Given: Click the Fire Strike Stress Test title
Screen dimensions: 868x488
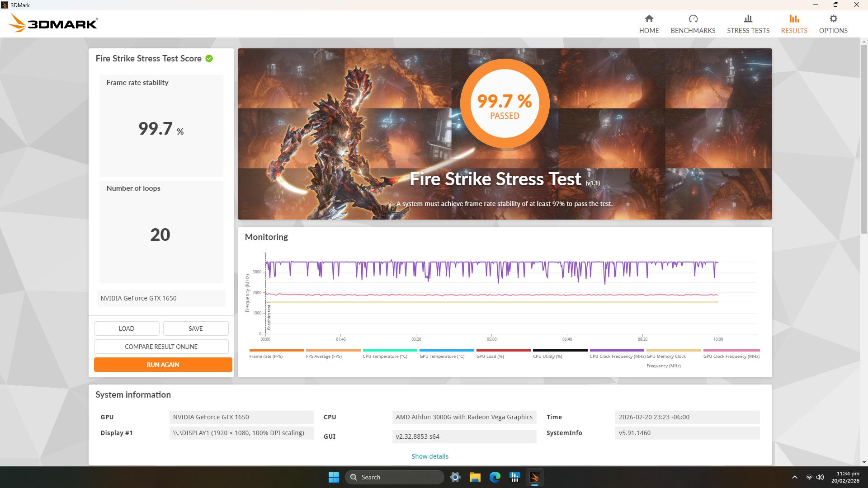Looking at the screenshot, I should tap(495, 179).
